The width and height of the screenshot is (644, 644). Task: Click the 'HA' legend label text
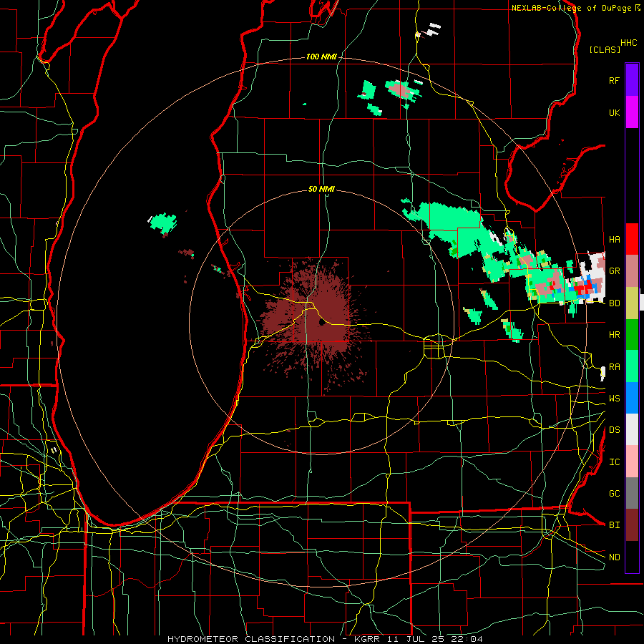pos(615,240)
